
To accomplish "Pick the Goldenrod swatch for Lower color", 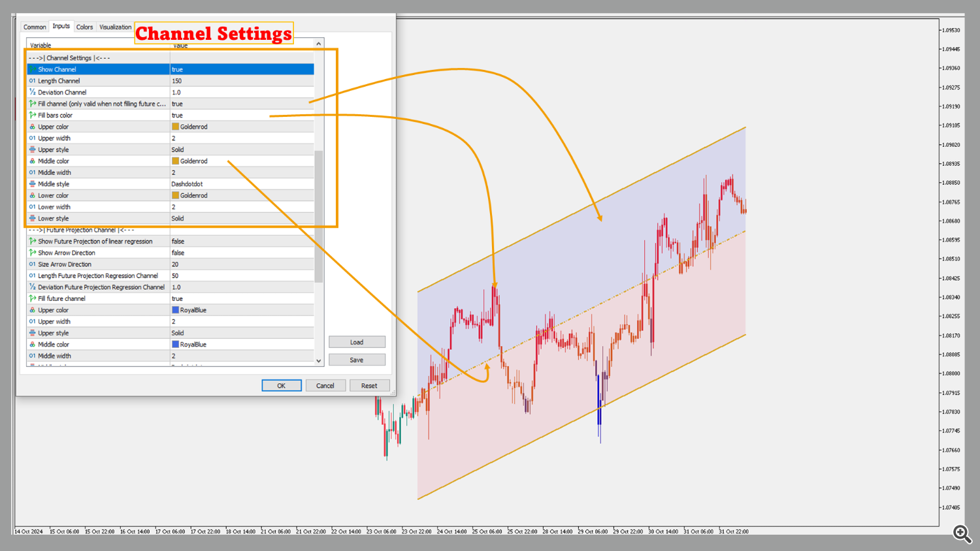I will pyautogui.click(x=175, y=195).
